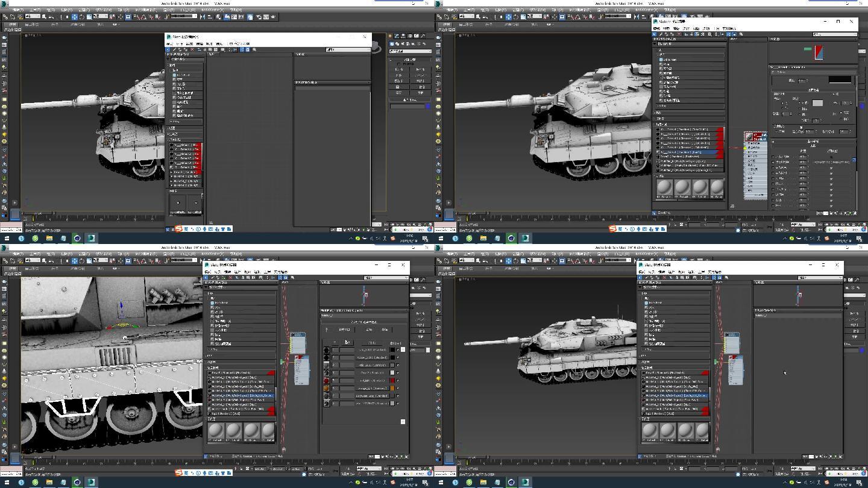Toggle Diffuse Color map checkbox in red-node capture Maps rollout
Image resolution: width=868 pixels, height=488 pixels.
[773, 162]
